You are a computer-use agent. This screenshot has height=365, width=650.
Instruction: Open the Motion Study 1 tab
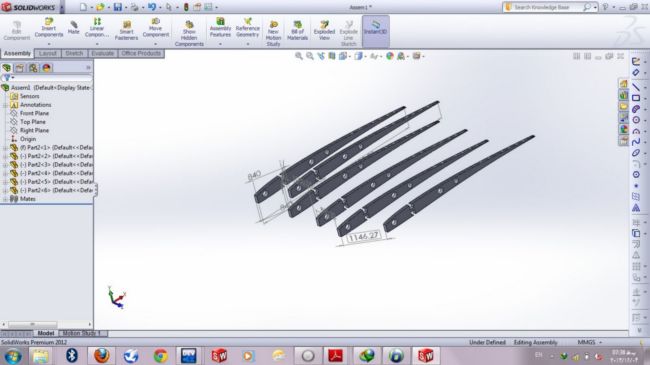[x=82, y=333]
